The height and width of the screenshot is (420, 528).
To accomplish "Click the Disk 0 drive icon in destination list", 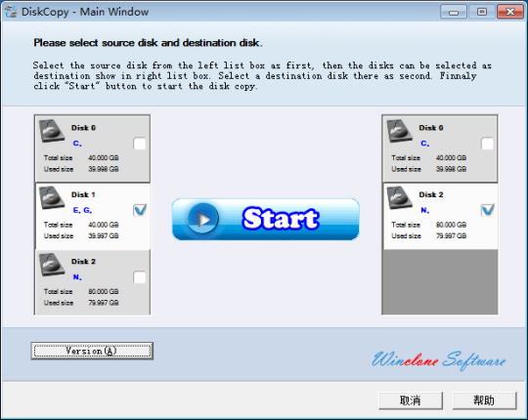I will (399, 131).
